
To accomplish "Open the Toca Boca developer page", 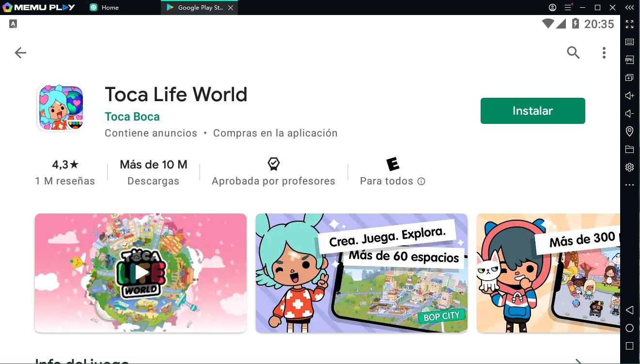I will tap(132, 117).
